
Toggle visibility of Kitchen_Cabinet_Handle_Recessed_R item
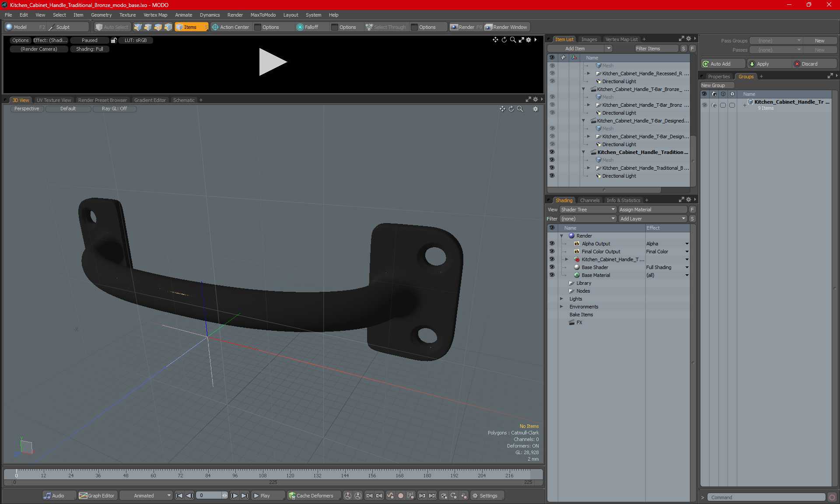(552, 73)
